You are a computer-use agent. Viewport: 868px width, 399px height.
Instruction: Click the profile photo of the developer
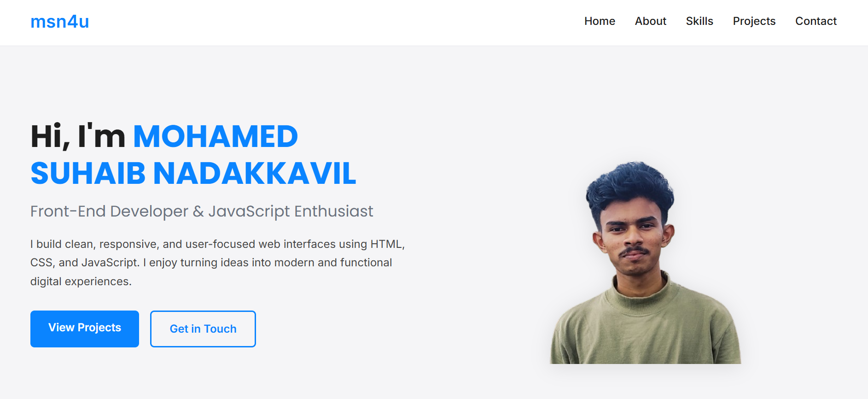click(x=645, y=262)
